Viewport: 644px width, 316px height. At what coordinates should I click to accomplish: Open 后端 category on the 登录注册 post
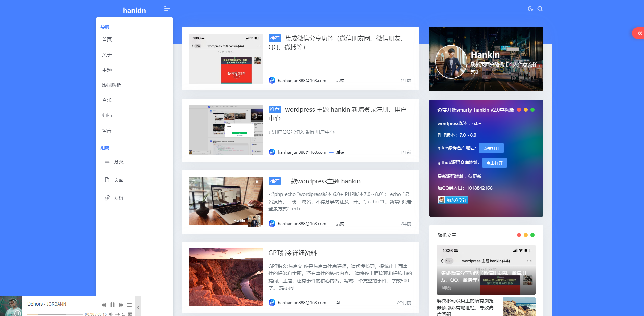(x=340, y=152)
